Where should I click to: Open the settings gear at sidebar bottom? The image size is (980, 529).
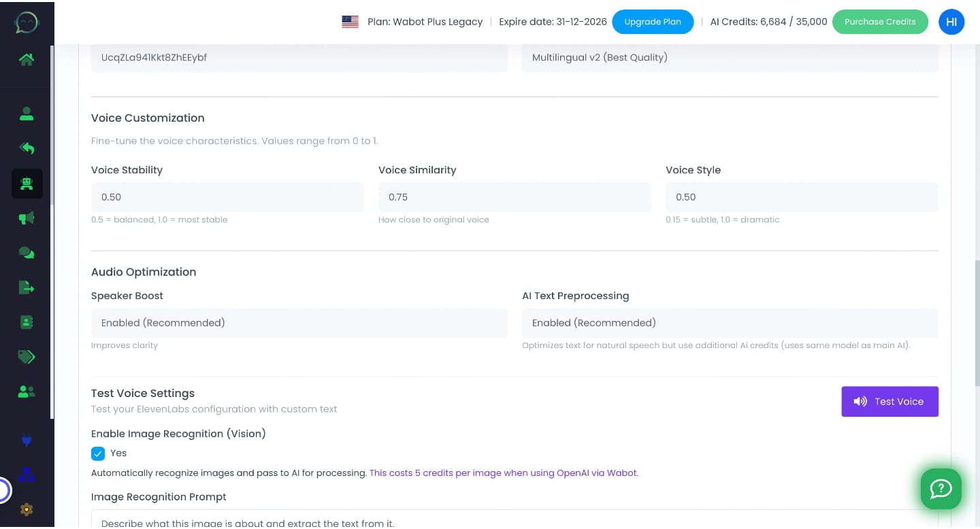click(x=27, y=509)
